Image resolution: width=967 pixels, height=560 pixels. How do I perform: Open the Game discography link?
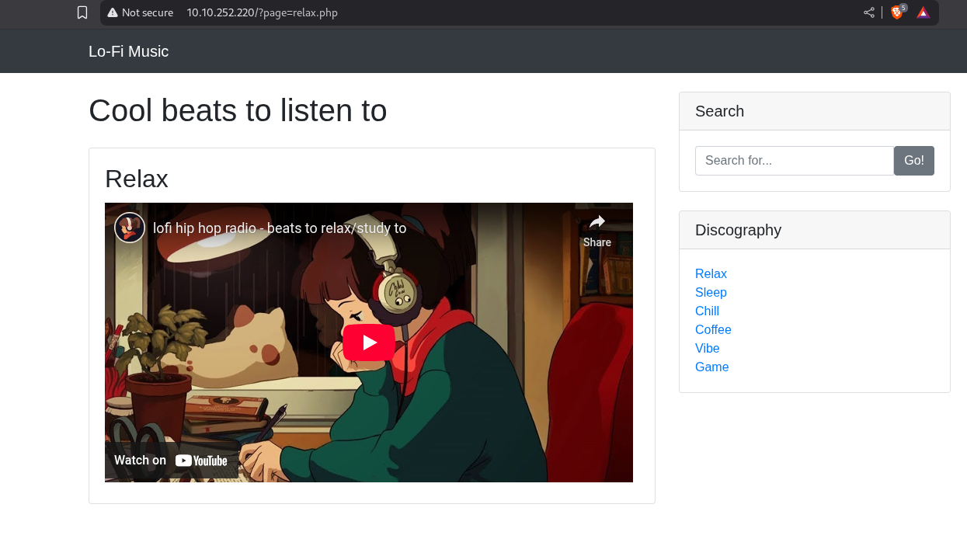(711, 367)
